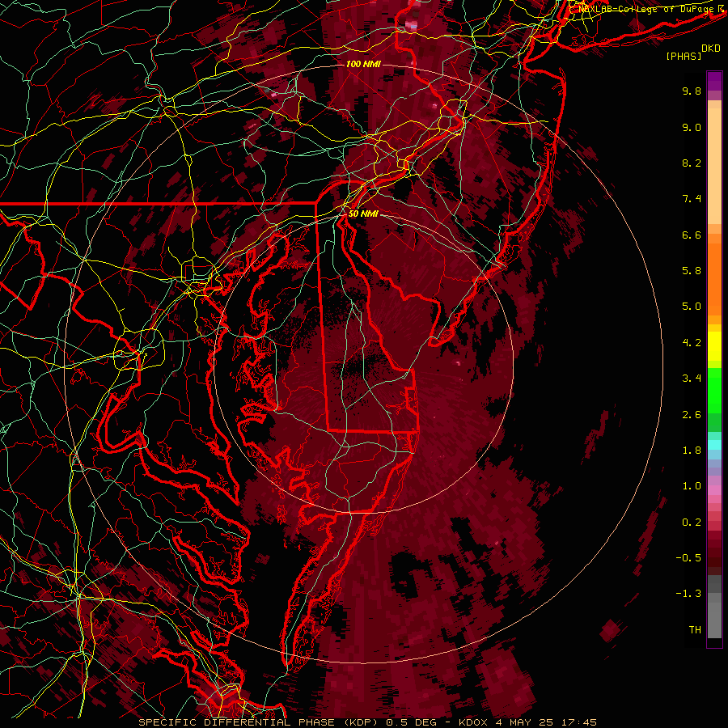The width and height of the screenshot is (728, 728).
Task: Click the 7.4 legend value
Action: 692,199
